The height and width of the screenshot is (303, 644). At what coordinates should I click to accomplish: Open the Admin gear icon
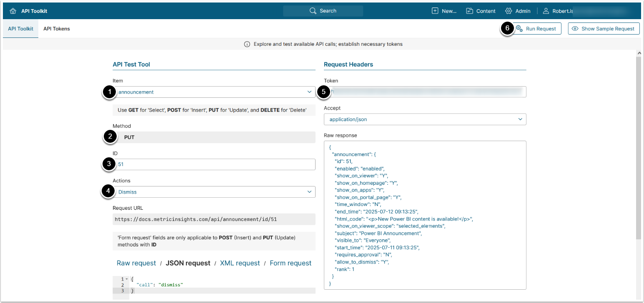click(x=509, y=11)
